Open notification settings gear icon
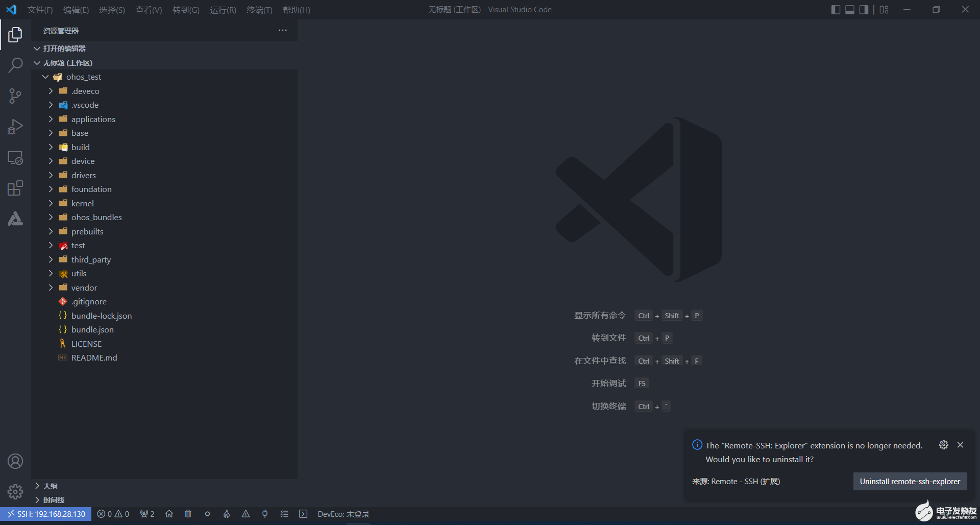 pos(943,445)
